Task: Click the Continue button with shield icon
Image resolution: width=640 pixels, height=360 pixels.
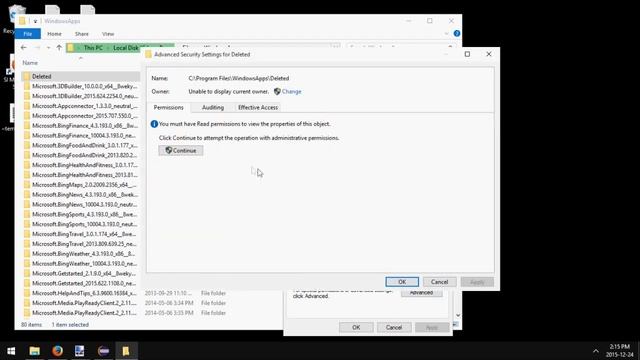Action: tap(181, 151)
